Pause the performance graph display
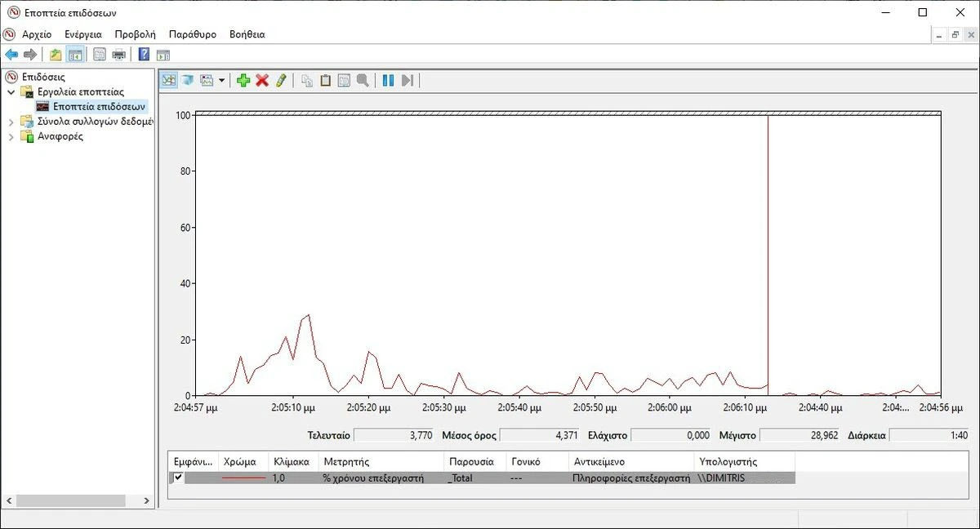The height and width of the screenshot is (529, 980). [x=388, y=79]
